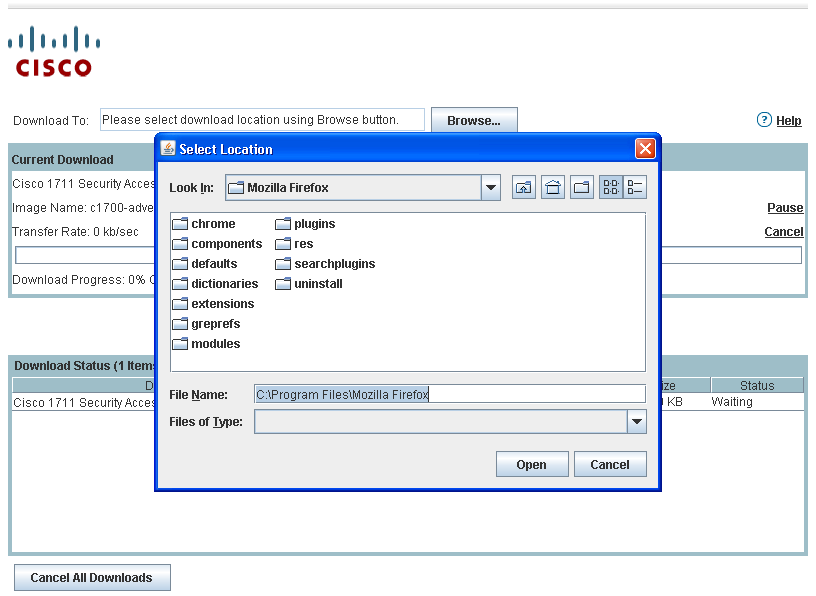The width and height of the screenshot is (816, 596).
Task: Cancel the Select Location dialog
Action: 610,464
